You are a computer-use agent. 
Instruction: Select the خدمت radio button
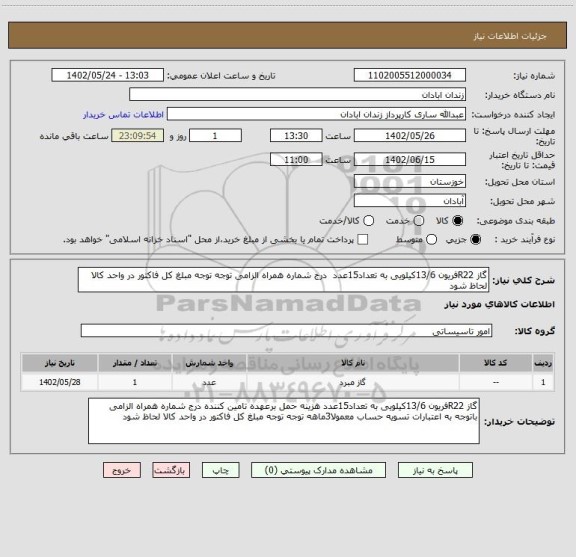click(x=419, y=221)
